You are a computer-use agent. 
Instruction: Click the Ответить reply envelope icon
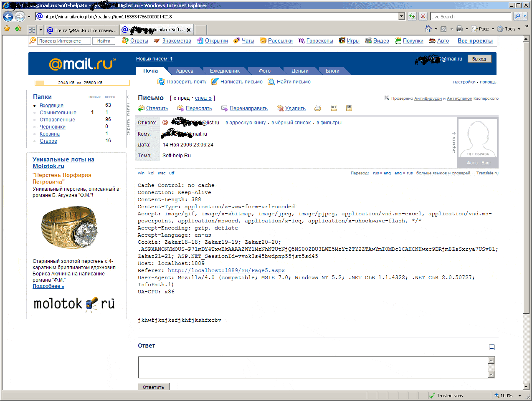point(142,108)
